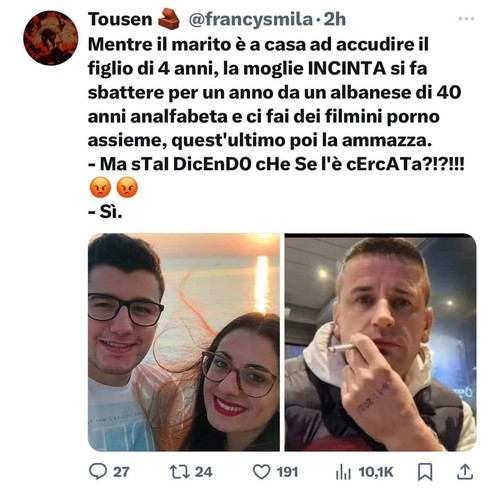Open the @francysmila handle link
Viewport: 500px width, 492px height.
(x=251, y=19)
